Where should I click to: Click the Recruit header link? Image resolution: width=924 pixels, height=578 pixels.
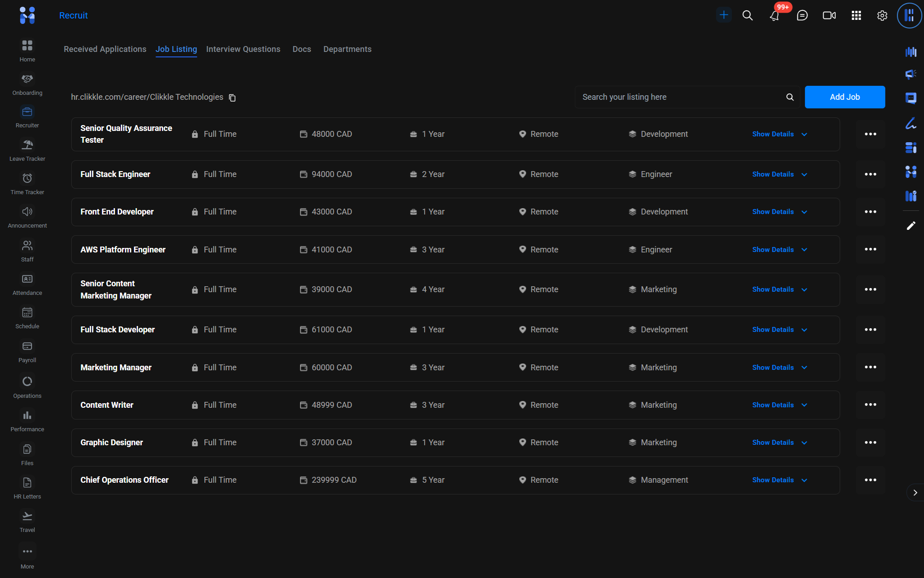click(73, 16)
